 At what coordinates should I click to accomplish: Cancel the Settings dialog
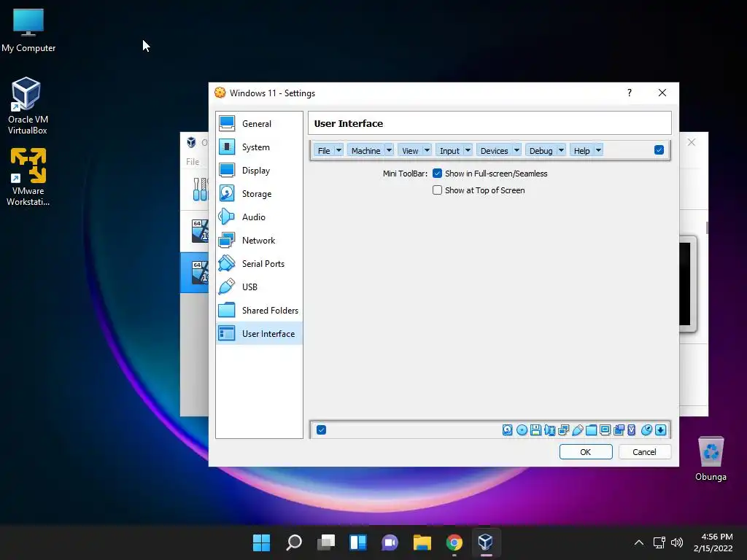pyautogui.click(x=644, y=452)
